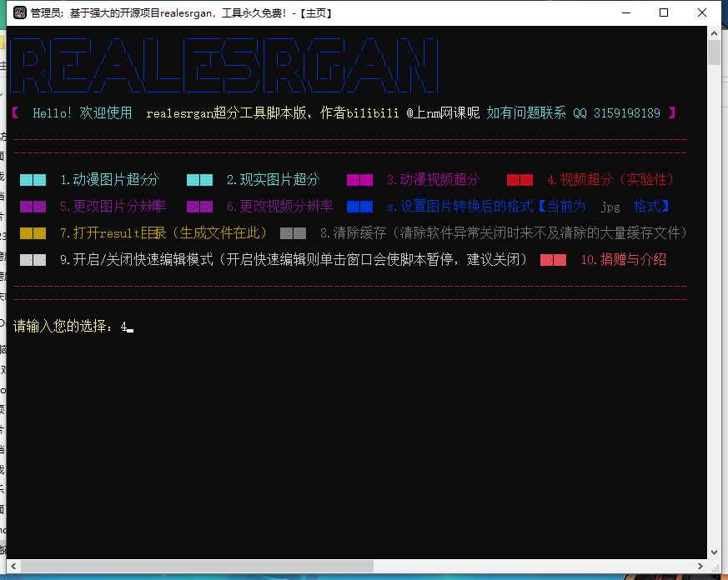The width and height of the screenshot is (728, 580).
Task: Click the text "1.动漫图片超分"
Action: (x=109, y=179)
